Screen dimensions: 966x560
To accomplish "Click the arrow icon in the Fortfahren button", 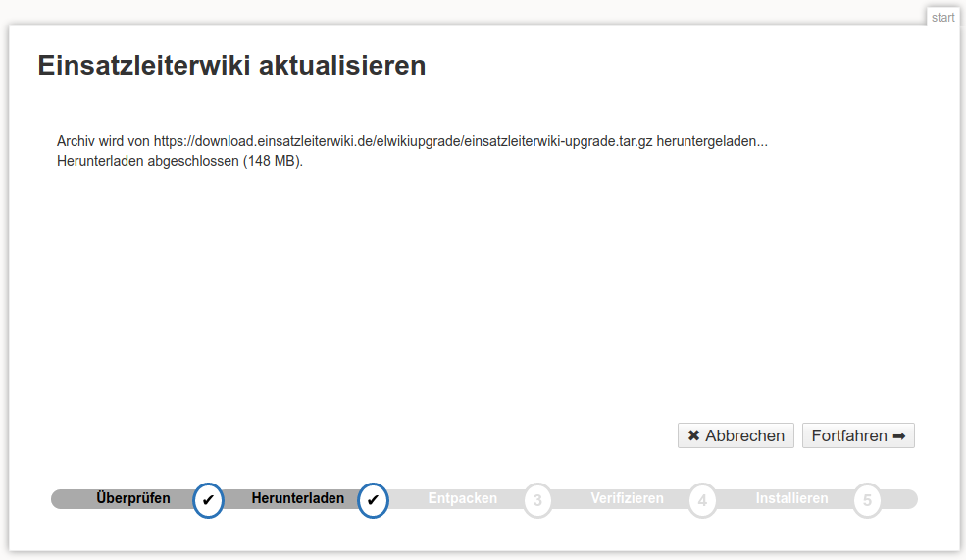I will coord(898,435).
